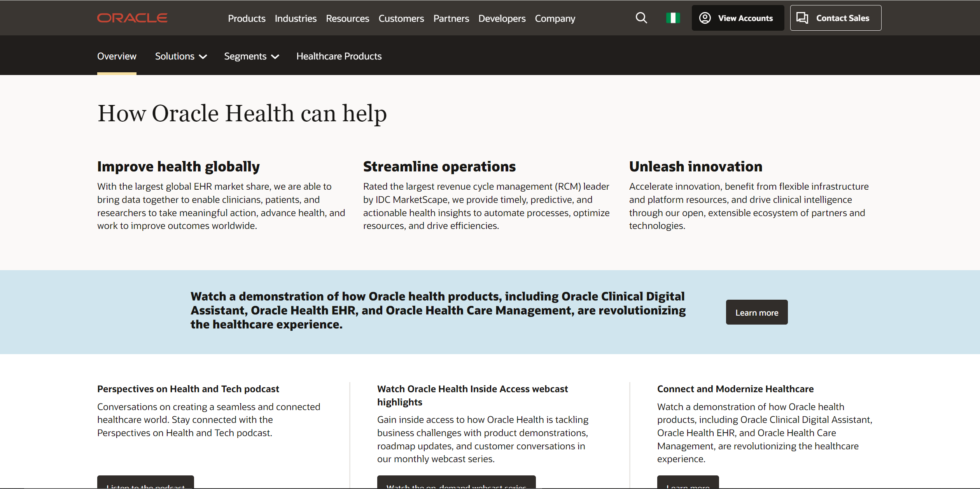Click the View Accounts user icon
The width and height of the screenshot is (980, 489).
coord(705,18)
